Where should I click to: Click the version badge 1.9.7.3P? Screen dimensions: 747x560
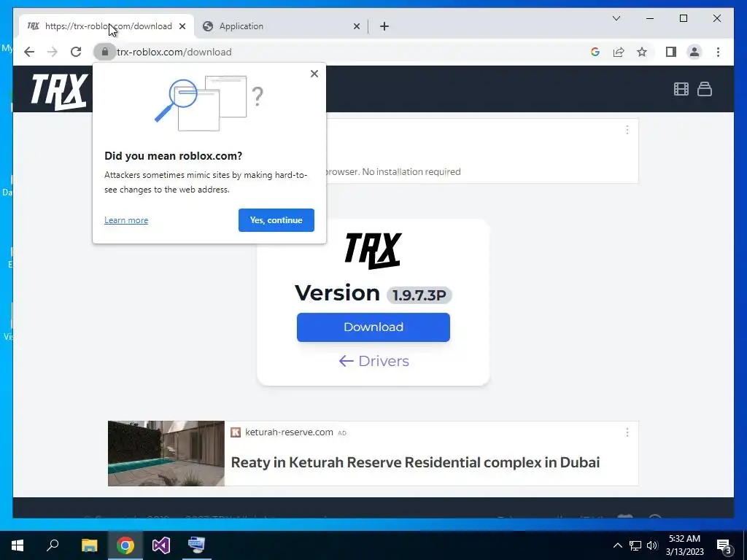coord(419,295)
